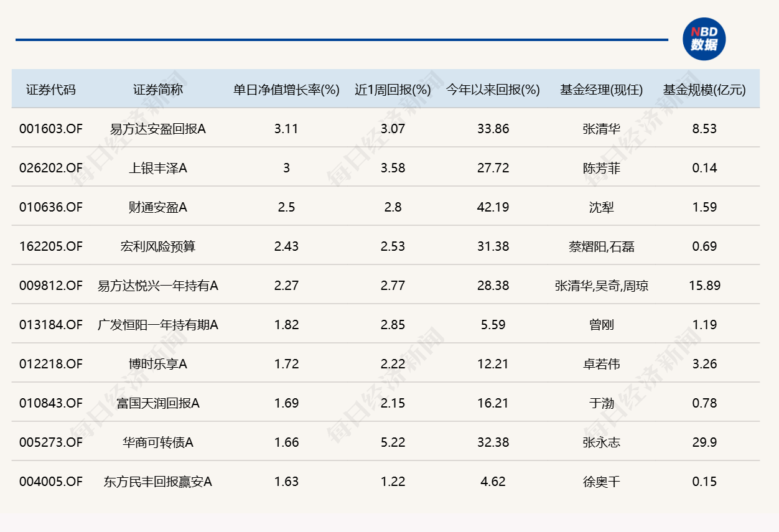Click manager name 陈芳菲
This screenshot has width=779, height=532.
click(x=602, y=168)
